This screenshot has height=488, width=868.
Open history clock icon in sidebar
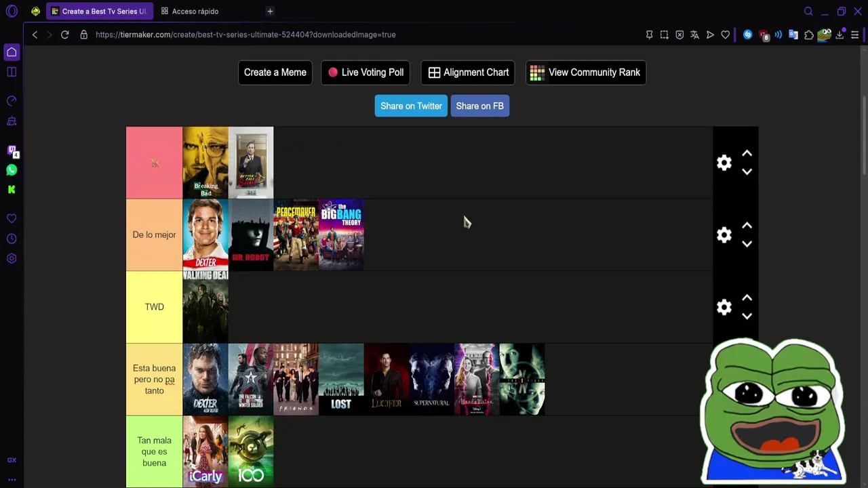[12, 239]
